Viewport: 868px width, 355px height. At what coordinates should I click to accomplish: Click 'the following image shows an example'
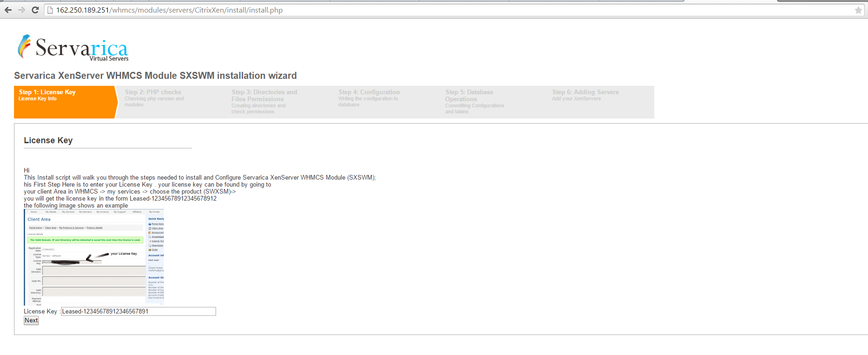coord(76,206)
